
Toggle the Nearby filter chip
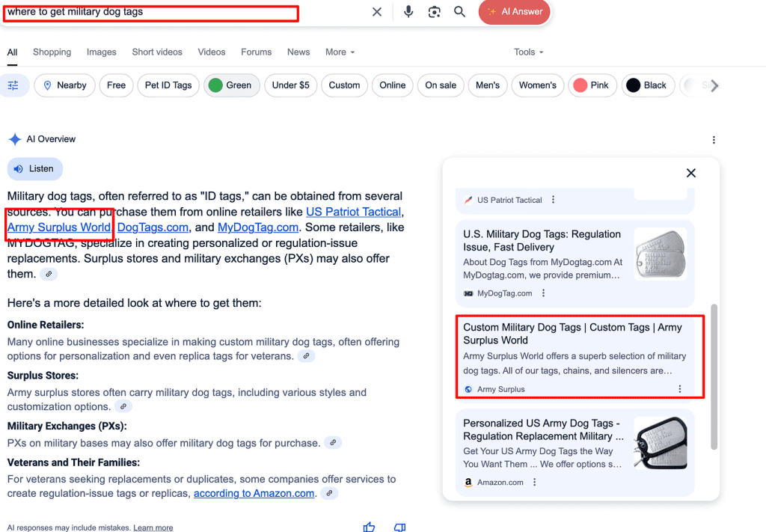(x=64, y=85)
